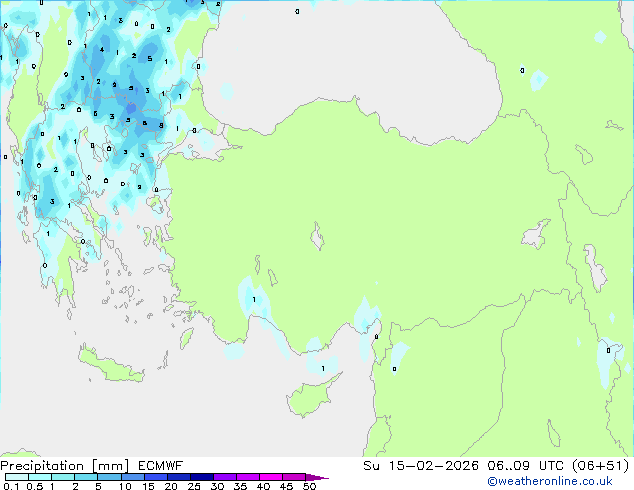This screenshot has height=490, width=634.
Task: Click the 0.1 to 0.5 mm legend swatch
Action: tap(17, 477)
